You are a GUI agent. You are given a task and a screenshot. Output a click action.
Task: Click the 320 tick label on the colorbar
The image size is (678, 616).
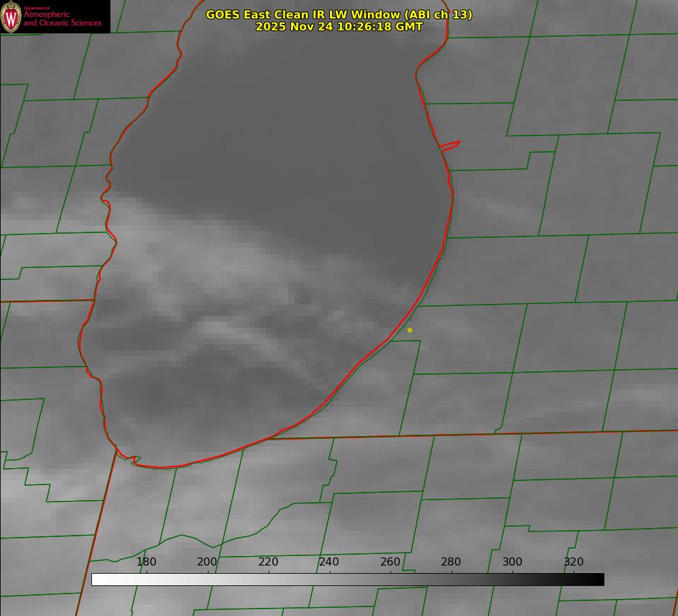574,561
